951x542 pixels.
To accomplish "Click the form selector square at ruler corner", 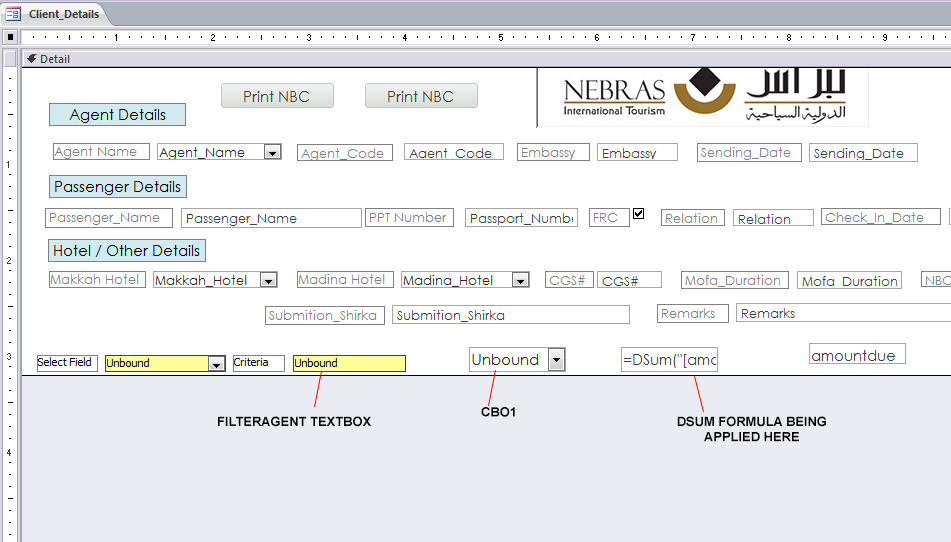I will pos(10,37).
